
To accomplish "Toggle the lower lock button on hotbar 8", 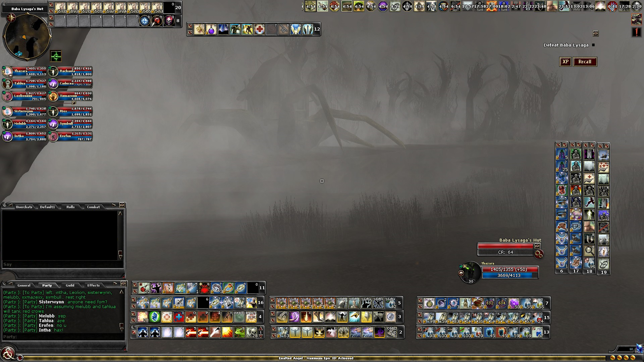I will point(51,23).
